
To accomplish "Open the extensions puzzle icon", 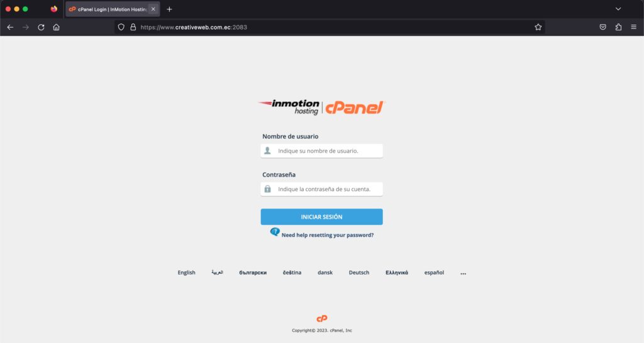I will (x=619, y=27).
